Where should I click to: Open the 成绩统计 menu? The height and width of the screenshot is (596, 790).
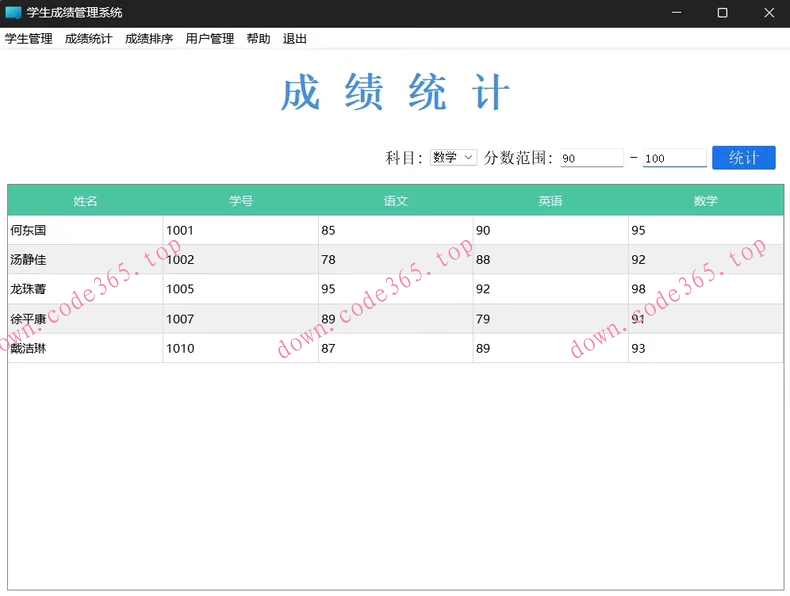coord(89,39)
